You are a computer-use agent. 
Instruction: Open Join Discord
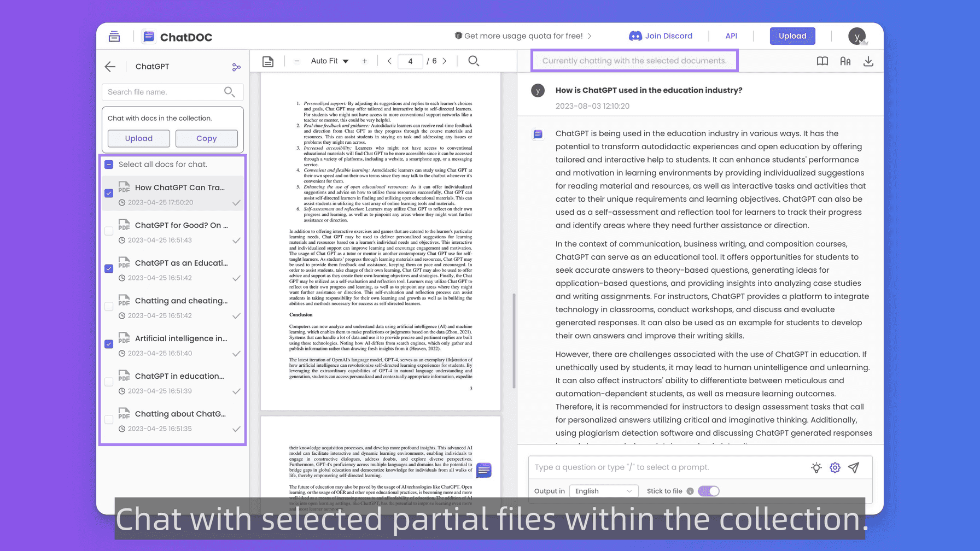[661, 36]
